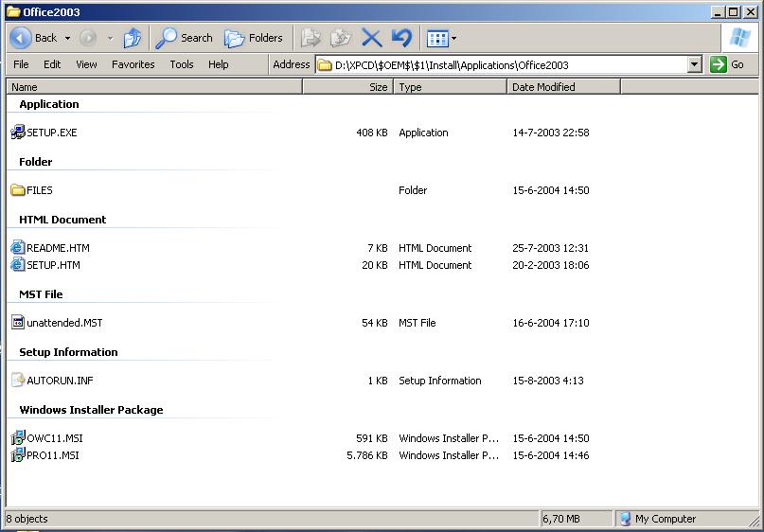Select the README.HTM file icon

tap(18, 247)
